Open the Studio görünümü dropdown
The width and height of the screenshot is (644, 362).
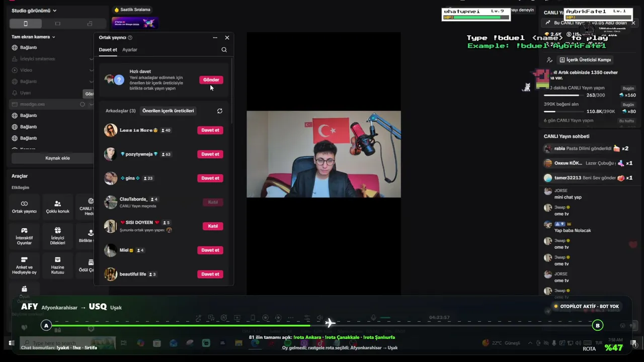coord(34,11)
